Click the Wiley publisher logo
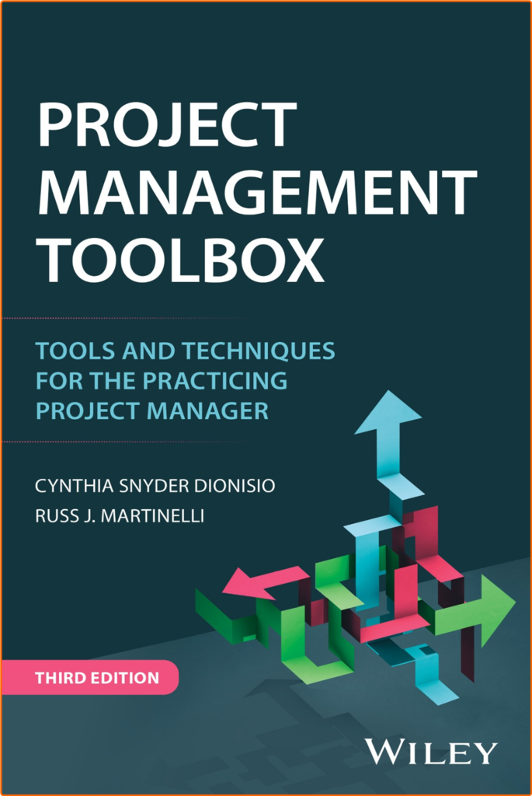The height and width of the screenshot is (796, 532). [x=431, y=752]
